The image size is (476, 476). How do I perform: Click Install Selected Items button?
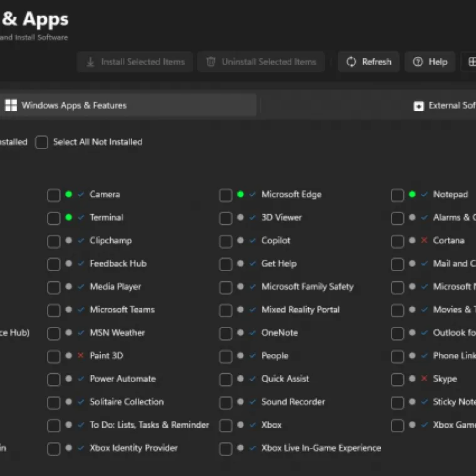tap(135, 62)
